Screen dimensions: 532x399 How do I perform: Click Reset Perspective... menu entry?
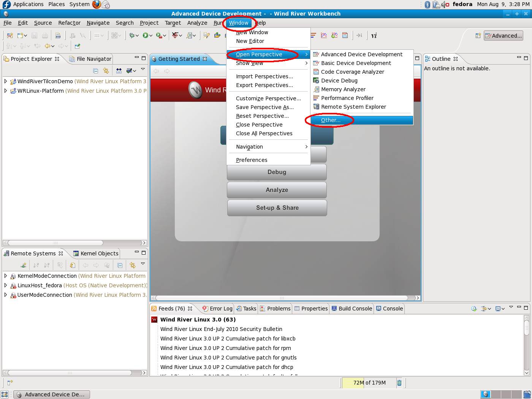269,116
